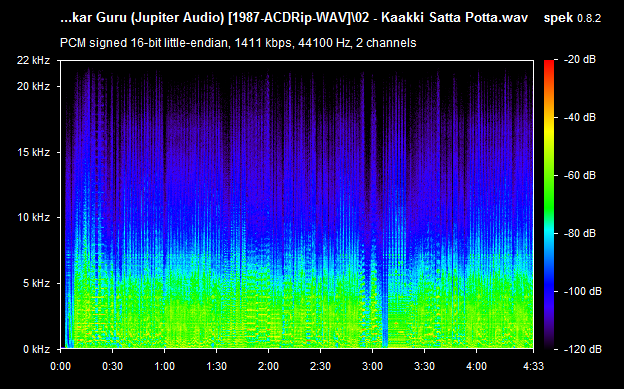The width and height of the screenshot is (624, 389).
Task: Click the 4:33 end time label
Action: click(x=533, y=366)
